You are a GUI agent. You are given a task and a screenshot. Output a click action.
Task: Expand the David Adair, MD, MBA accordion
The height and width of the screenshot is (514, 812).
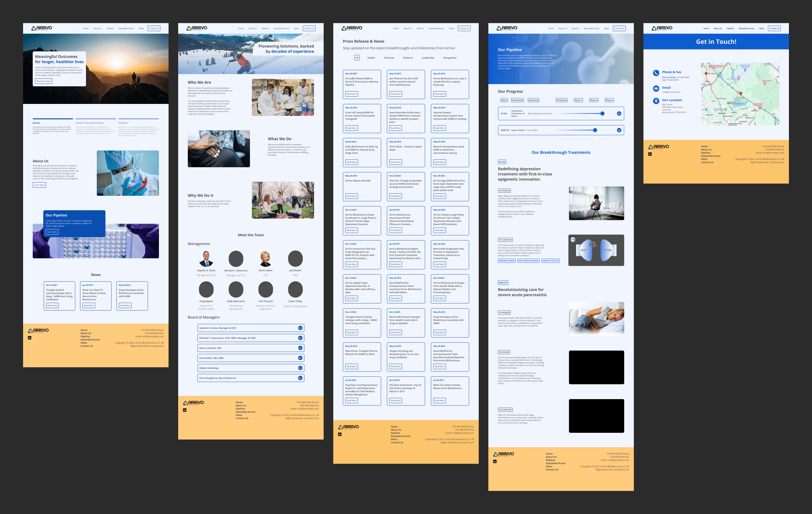251,358
